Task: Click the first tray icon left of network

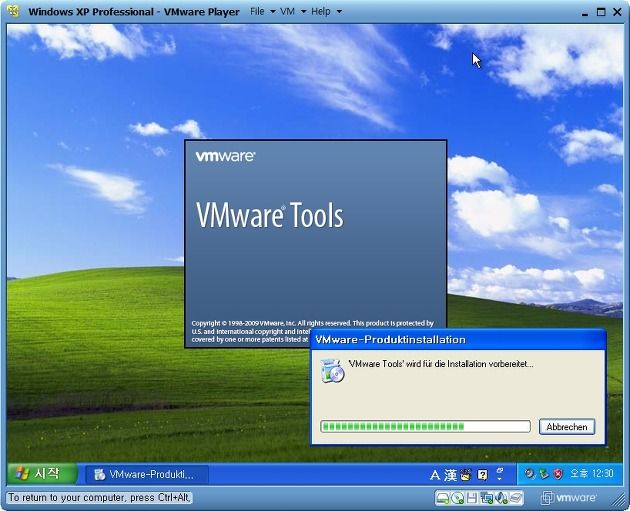Action: 529,474
